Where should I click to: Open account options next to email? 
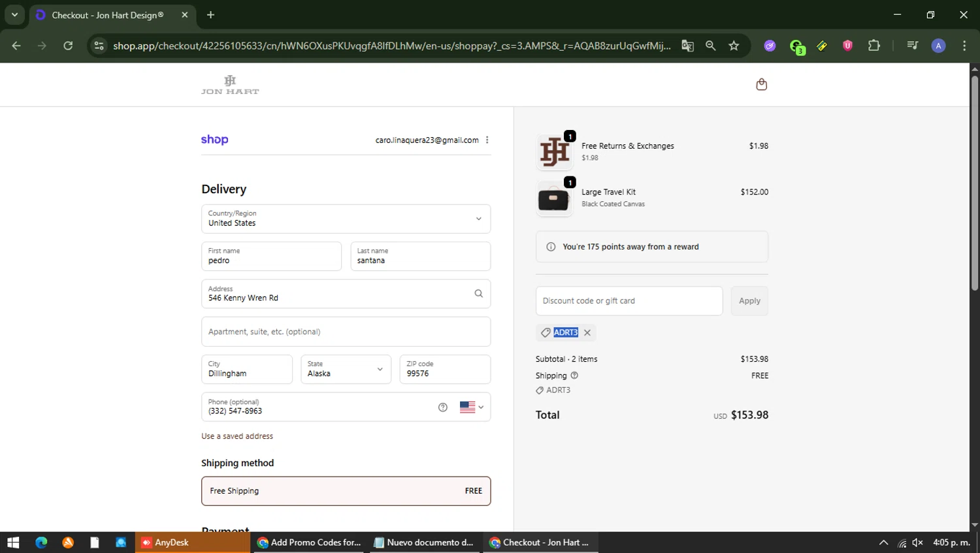(487, 140)
